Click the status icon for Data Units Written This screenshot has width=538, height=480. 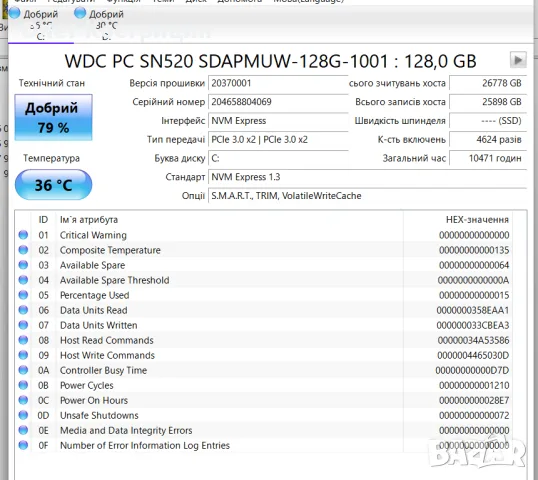click(23, 325)
